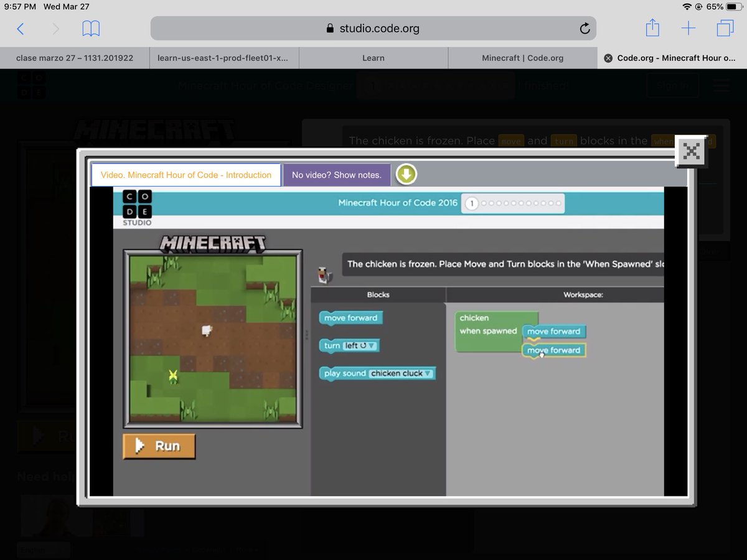Tap Safari's forward arrow
This screenshot has height=560, width=747.
coord(55,29)
